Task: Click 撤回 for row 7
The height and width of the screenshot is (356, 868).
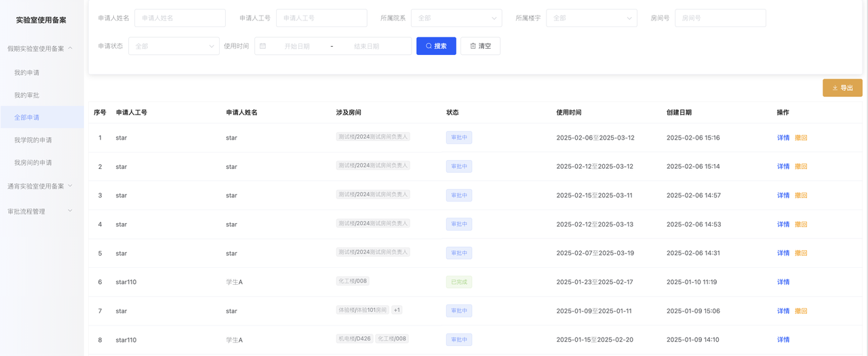Action: (x=801, y=311)
